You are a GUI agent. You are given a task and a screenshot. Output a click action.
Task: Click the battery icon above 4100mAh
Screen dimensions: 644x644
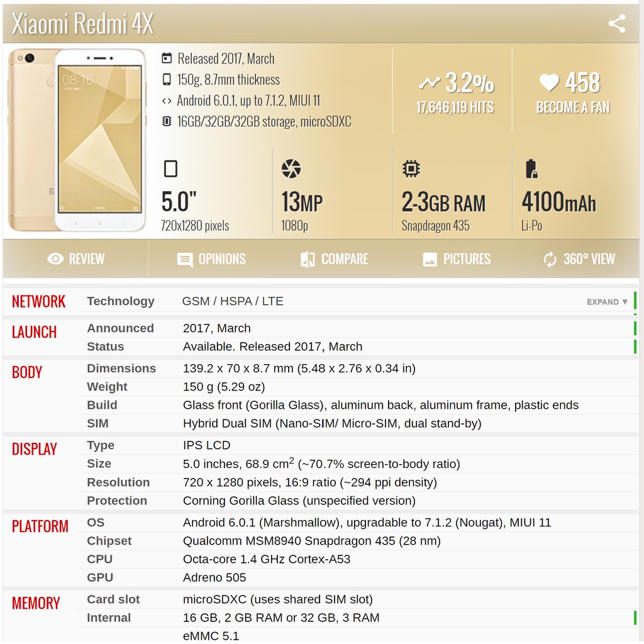click(x=531, y=169)
